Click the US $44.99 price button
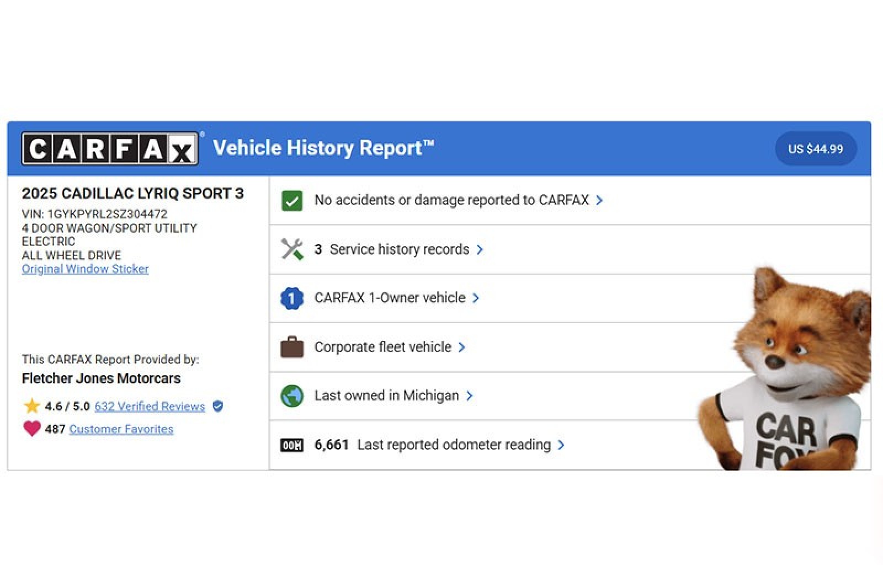Image resolution: width=883 pixels, height=588 pixels. pyautogui.click(x=815, y=148)
